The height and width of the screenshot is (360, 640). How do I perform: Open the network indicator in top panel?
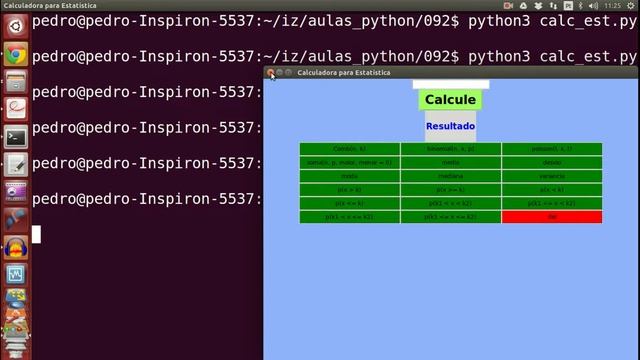click(x=553, y=6)
